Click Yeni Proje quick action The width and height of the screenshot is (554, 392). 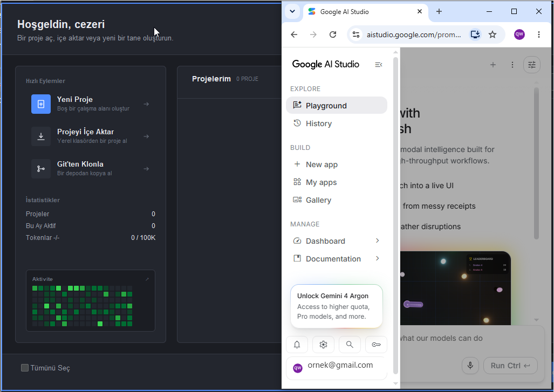[91, 104]
